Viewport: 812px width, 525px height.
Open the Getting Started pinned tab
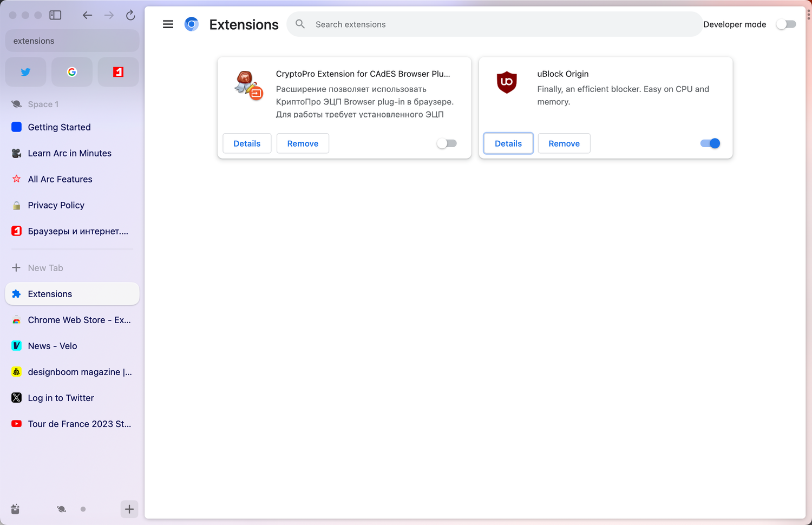[x=72, y=127]
